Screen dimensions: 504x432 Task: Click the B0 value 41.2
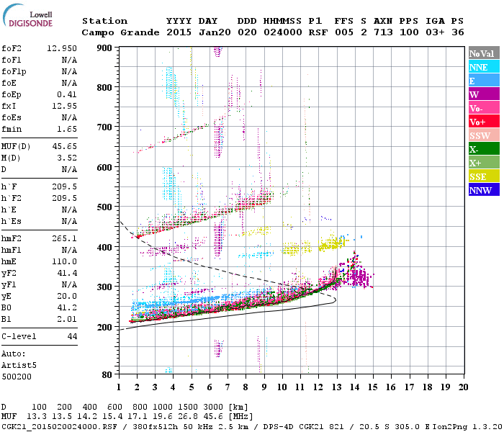(67, 308)
